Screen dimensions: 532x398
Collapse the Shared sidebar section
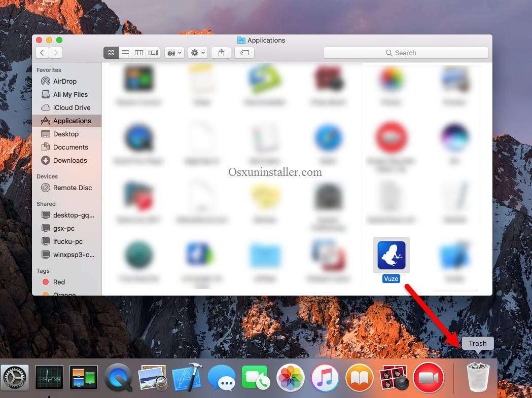coord(46,203)
